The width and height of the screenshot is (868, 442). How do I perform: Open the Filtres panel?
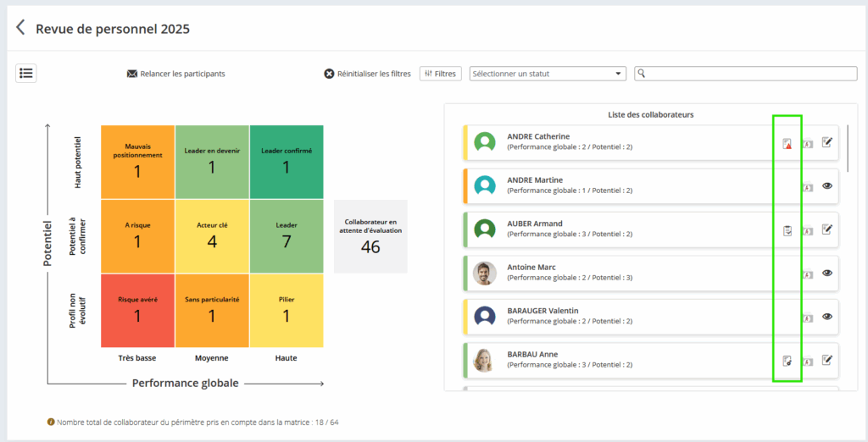click(440, 74)
